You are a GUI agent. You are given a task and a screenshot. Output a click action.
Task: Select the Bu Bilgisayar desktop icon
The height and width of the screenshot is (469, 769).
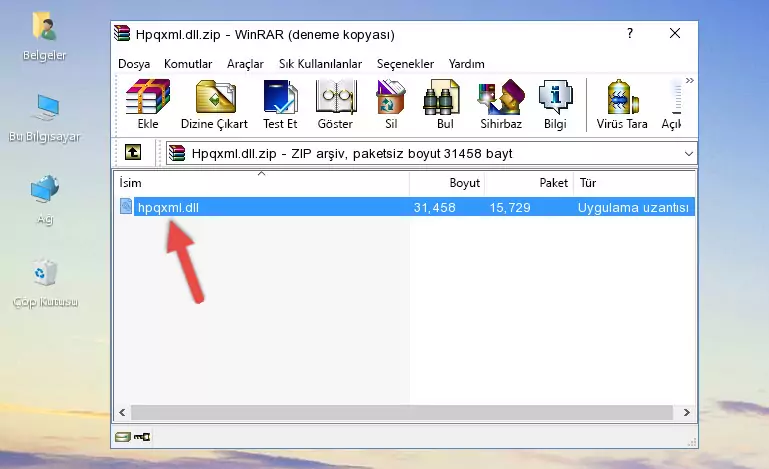coord(45,118)
